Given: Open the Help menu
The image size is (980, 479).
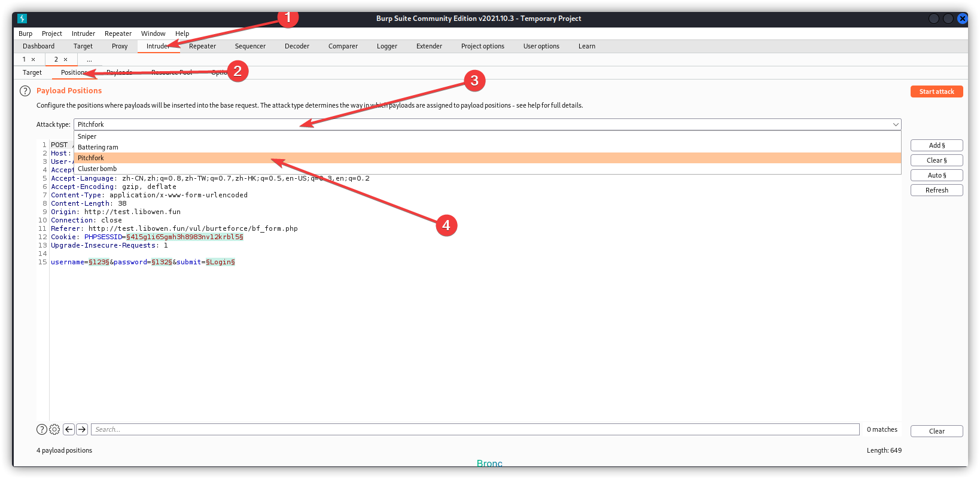Looking at the screenshot, I should pos(182,33).
